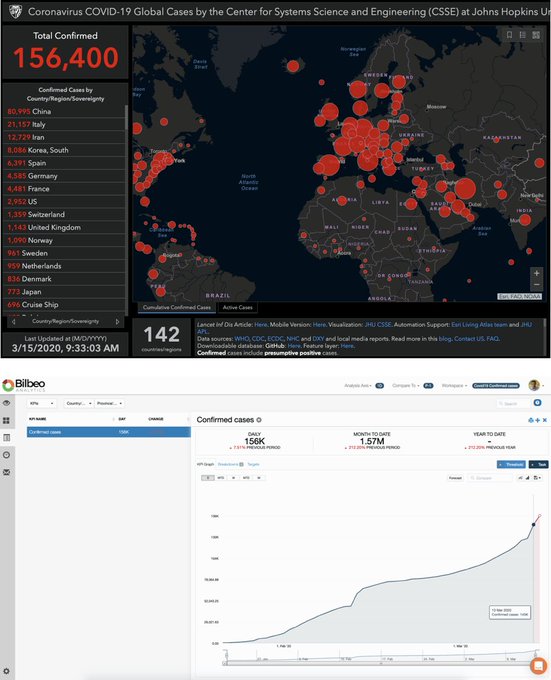Open the eye view icon in Bilbeo sidebar
Image resolution: width=551 pixels, height=680 pixels.
tap(7, 403)
